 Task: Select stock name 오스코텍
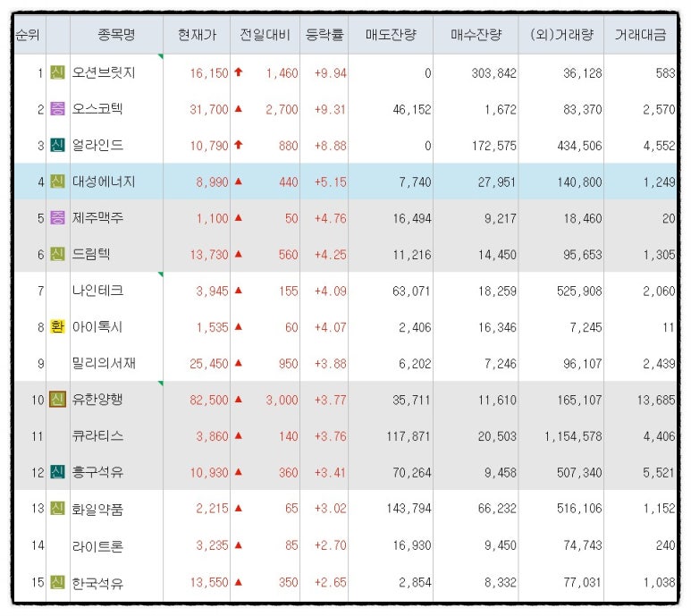[97, 108]
